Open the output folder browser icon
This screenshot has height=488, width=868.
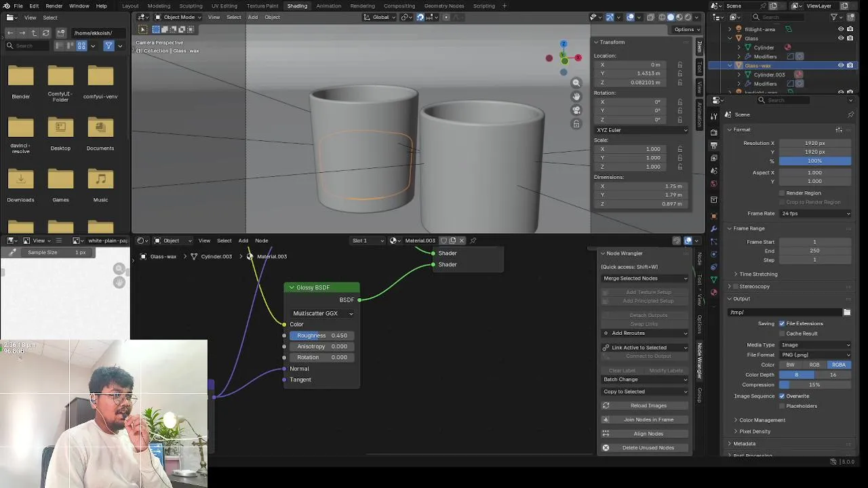click(846, 312)
